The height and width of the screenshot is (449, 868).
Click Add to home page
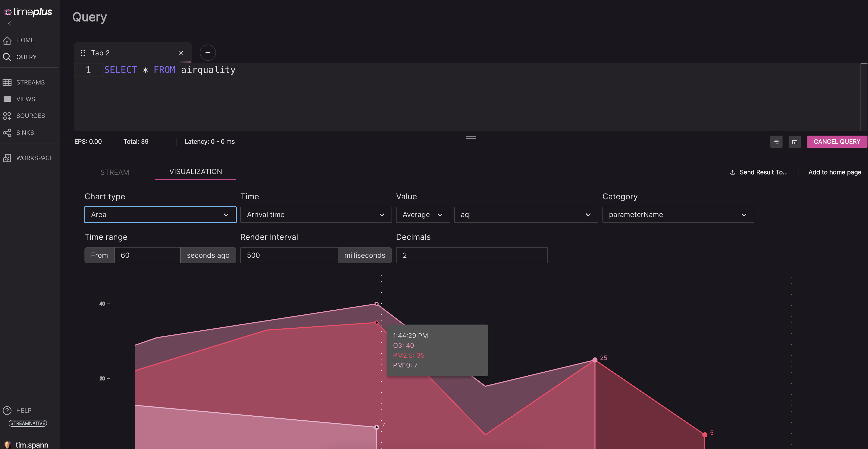click(x=834, y=172)
